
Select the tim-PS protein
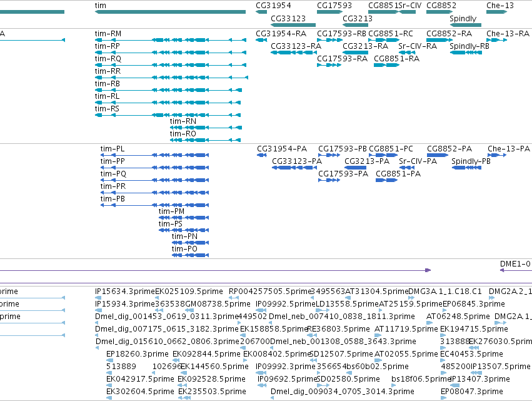(x=184, y=230)
